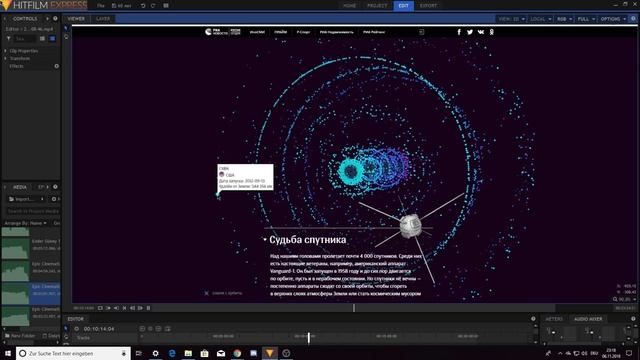Click the timeline playhead marker

(309, 337)
